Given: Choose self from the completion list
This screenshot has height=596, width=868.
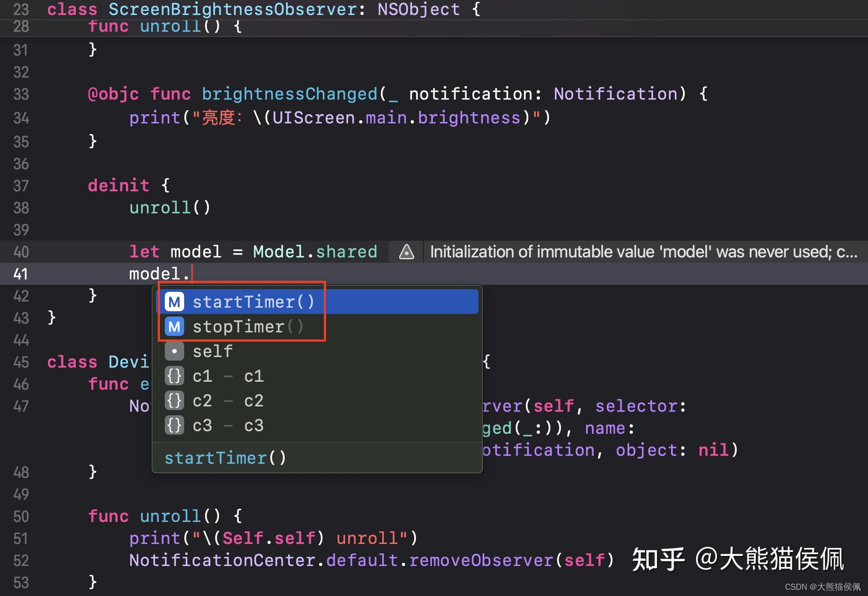Looking at the screenshot, I should 212,351.
